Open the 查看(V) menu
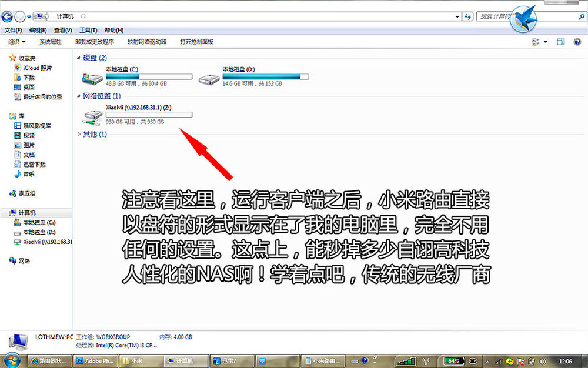The image size is (588, 368). [63, 31]
